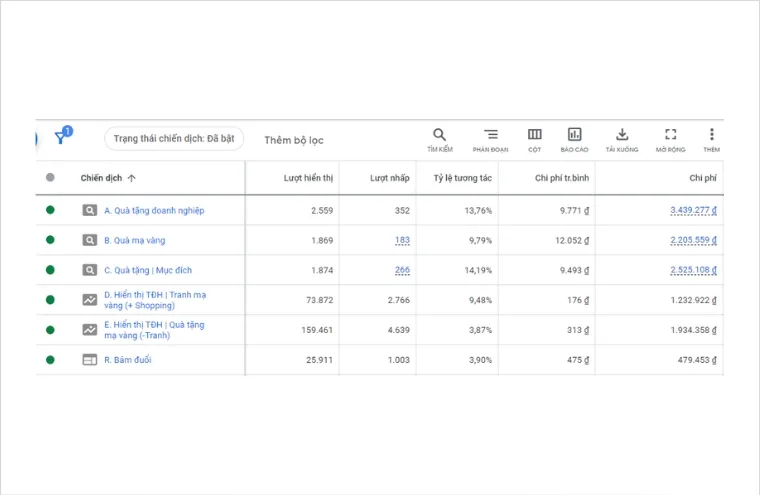The width and height of the screenshot is (760, 495).
Task: Click the Tải xuống download icon
Action: 622,134
